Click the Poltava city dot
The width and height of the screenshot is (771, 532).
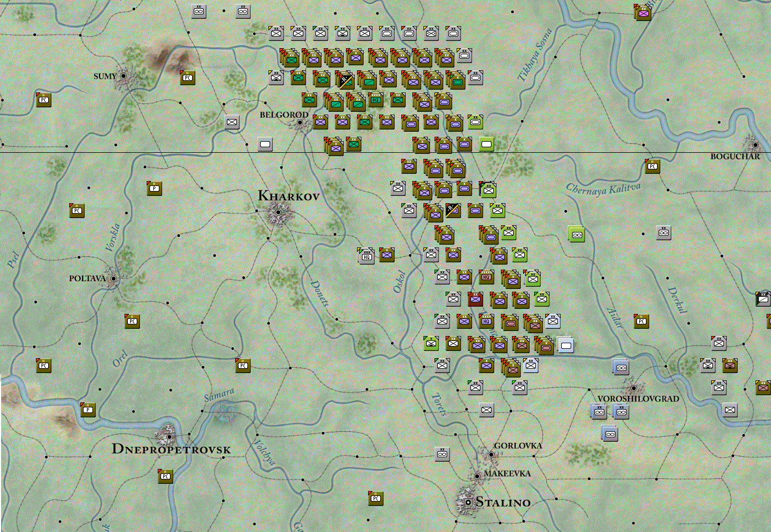tap(113, 278)
